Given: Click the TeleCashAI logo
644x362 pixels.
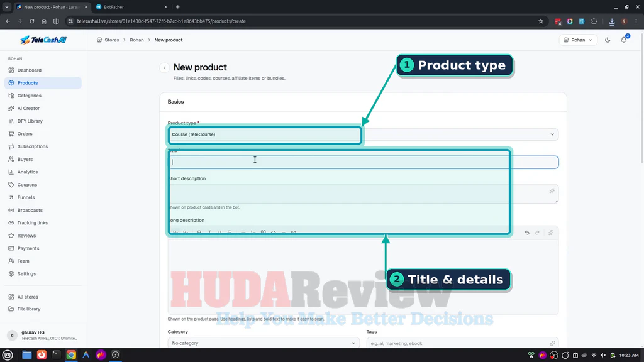Looking at the screenshot, I should [x=43, y=40].
